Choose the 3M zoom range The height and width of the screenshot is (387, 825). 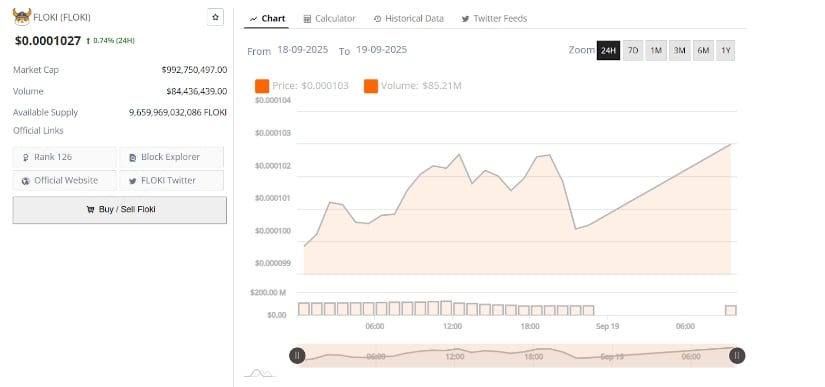(680, 50)
